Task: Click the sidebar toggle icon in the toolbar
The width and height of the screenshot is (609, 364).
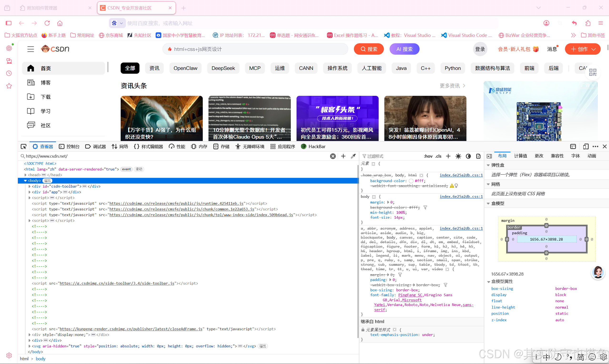Action: (x=9, y=23)
